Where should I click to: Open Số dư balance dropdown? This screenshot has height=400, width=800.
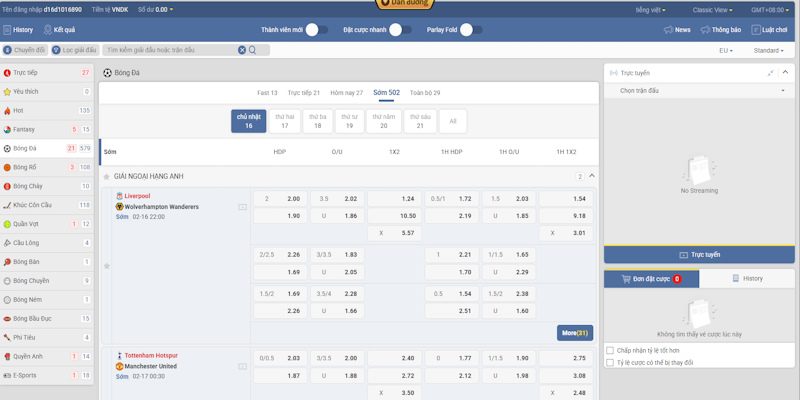point(155,9)
